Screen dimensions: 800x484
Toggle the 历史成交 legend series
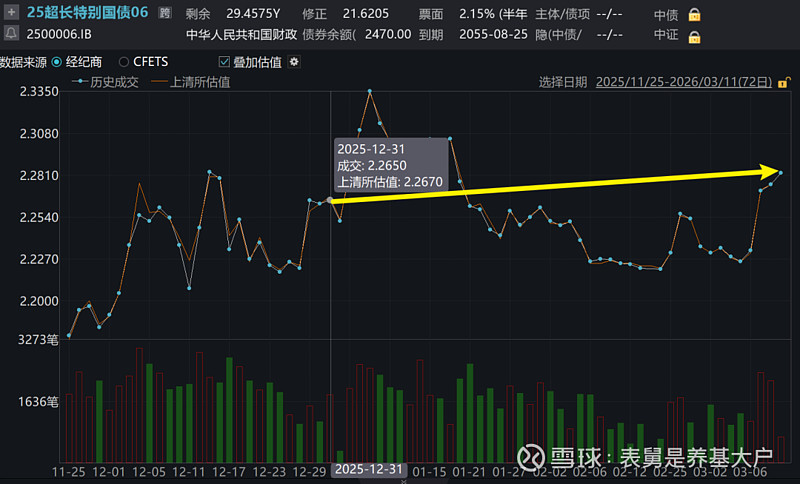(x=105, y=82)
